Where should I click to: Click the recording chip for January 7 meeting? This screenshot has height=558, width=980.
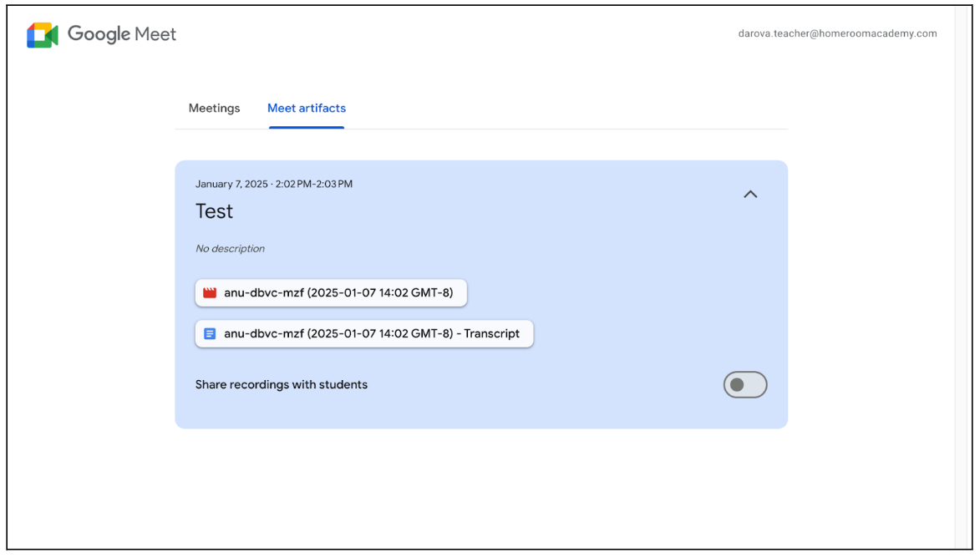[x=330, y=293]
